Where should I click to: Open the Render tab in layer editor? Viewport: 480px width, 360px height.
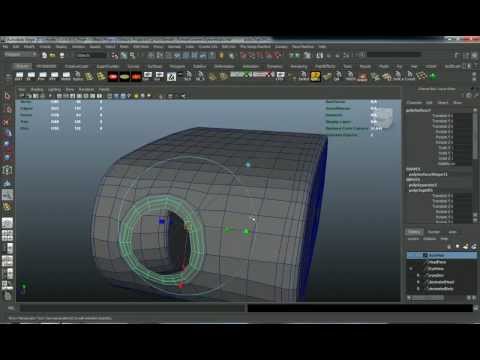pos(434,232)
